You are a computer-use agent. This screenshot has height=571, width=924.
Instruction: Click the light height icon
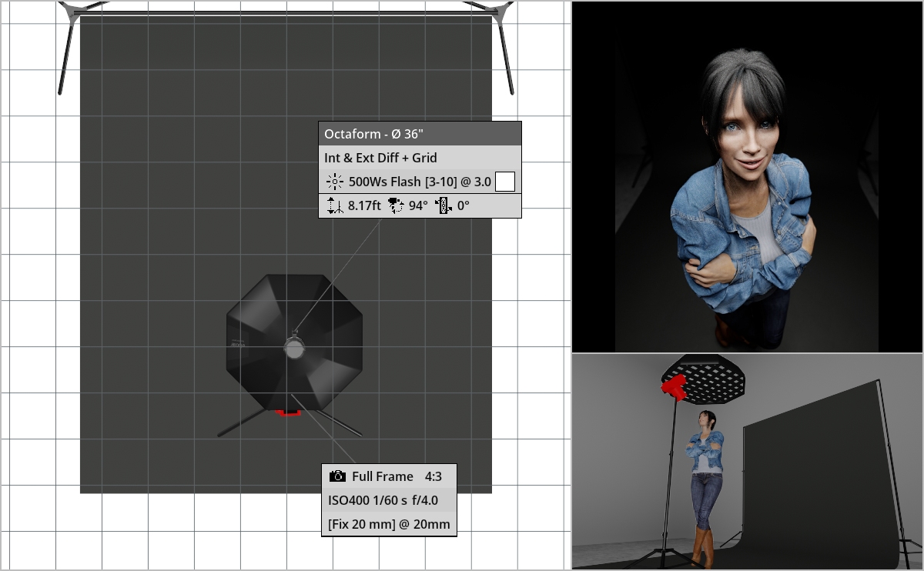[334, 206]
